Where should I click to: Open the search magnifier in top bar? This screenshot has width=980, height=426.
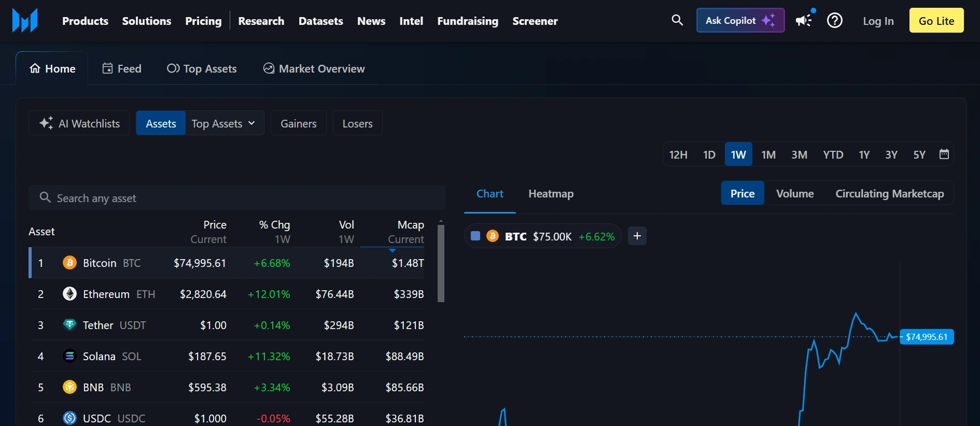click(677, 21)
